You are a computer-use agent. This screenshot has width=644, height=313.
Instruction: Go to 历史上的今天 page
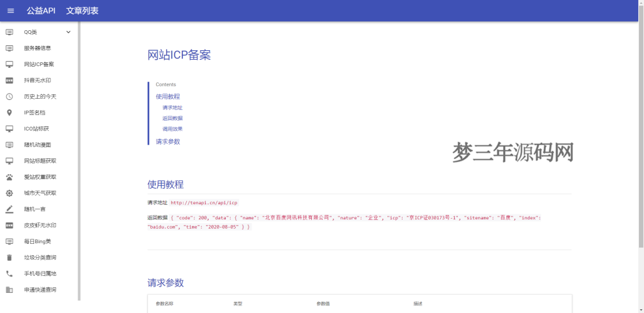click(39, 96)
